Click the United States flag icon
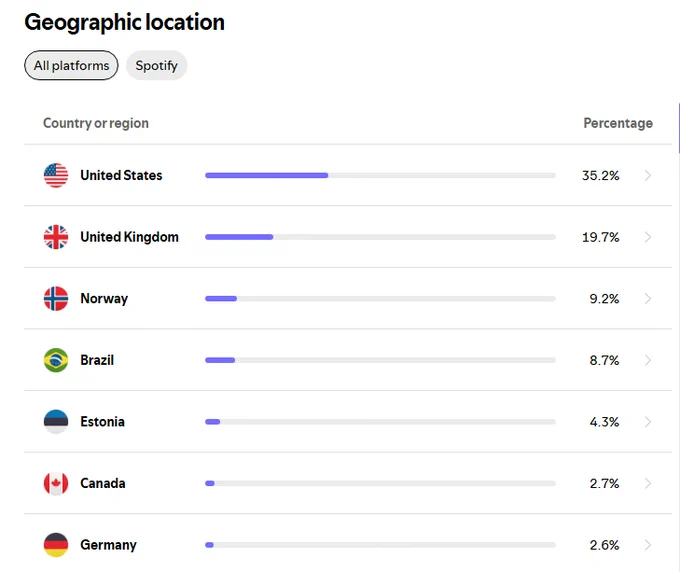680x572 pixels. point(56,176)
